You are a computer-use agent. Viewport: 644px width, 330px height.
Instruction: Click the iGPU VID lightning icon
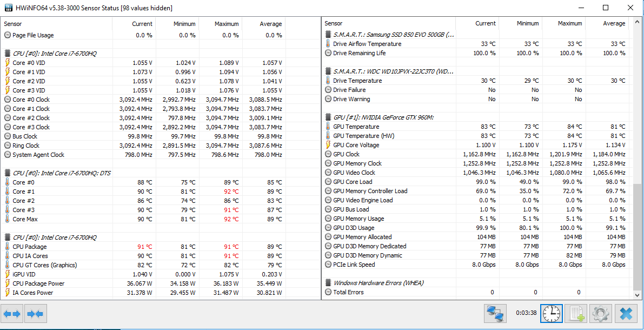tap(8, 274)
